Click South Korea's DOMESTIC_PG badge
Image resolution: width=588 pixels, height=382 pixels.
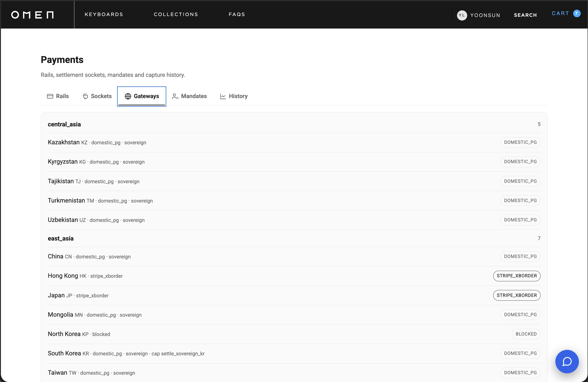tap(520, 353)
